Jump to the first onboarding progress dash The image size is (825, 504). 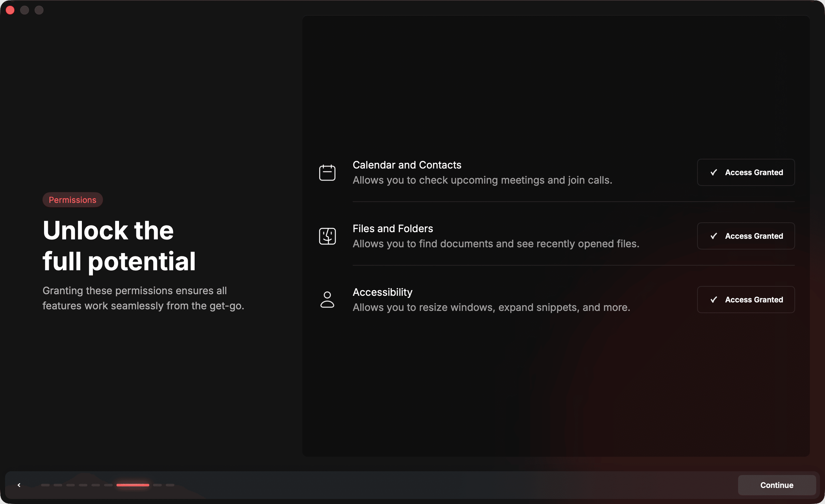click(x=45, y=485)
